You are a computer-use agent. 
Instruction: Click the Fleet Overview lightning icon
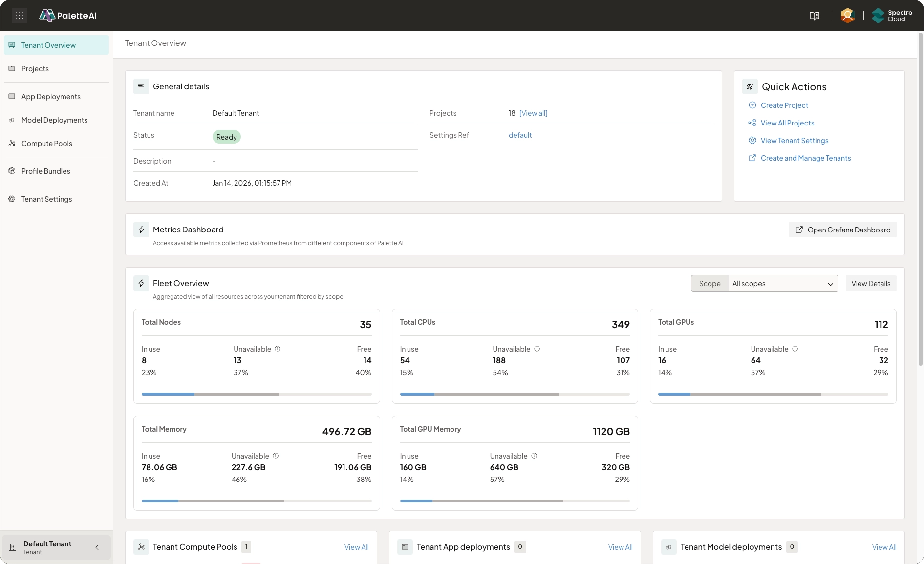point(141,283)
